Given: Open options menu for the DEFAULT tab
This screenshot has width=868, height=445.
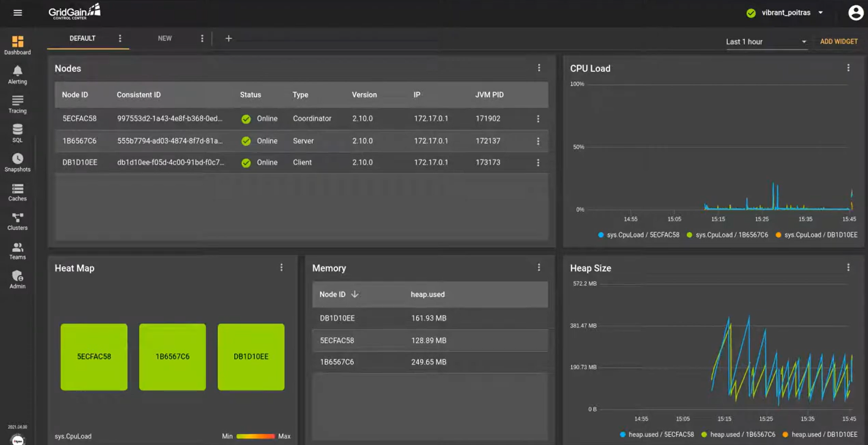Looking at the screenshot, I should coord(120,38).
